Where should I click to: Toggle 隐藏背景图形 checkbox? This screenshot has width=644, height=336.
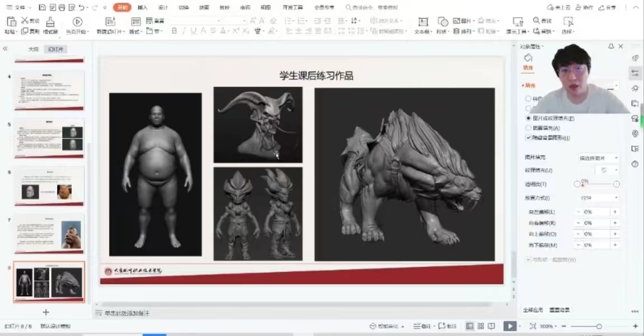(x=528, y=138)
